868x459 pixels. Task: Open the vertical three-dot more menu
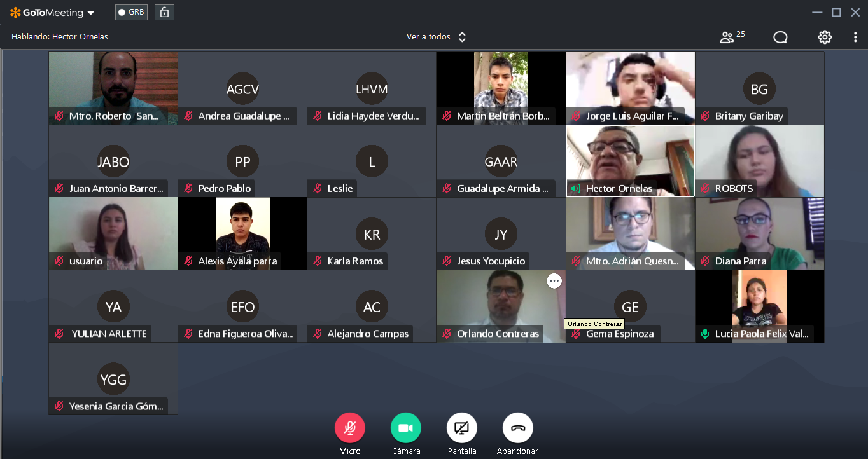(855, 37)
